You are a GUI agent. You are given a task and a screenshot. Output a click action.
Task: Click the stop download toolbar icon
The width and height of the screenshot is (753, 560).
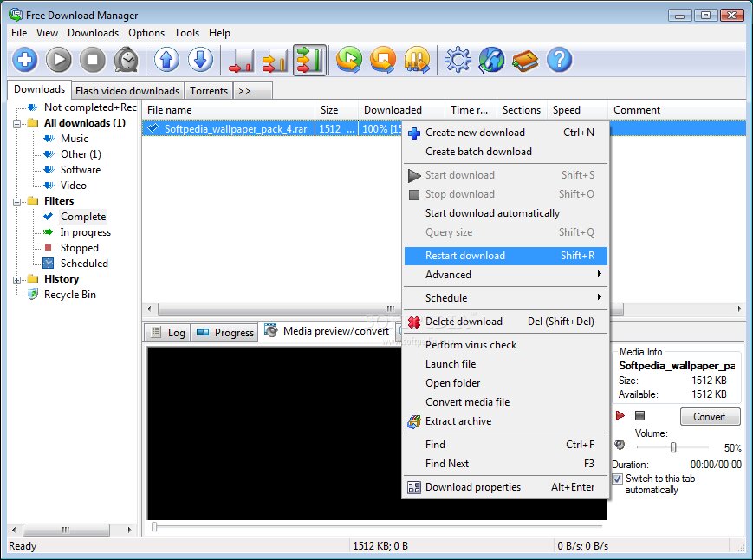pos(93,60)
